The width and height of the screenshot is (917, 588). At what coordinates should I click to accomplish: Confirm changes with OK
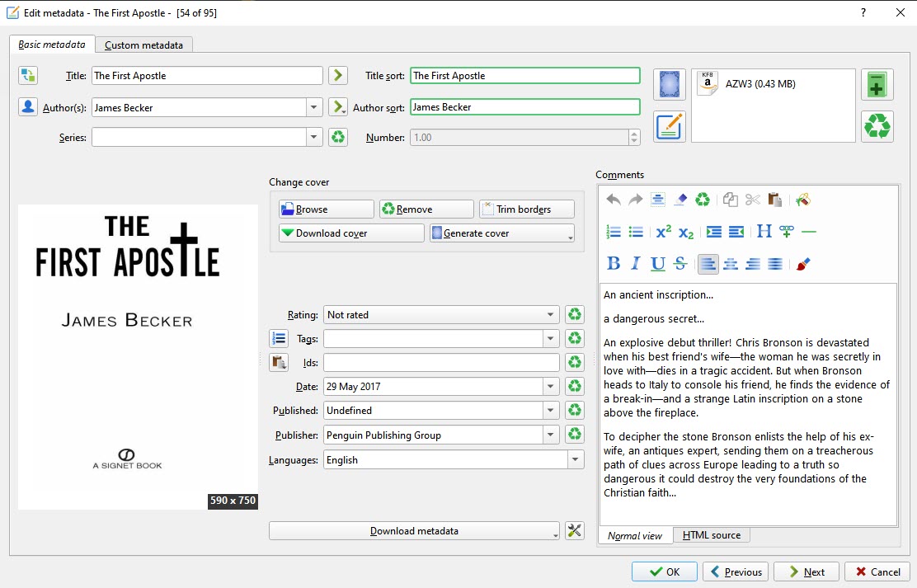tap(665, 572)
